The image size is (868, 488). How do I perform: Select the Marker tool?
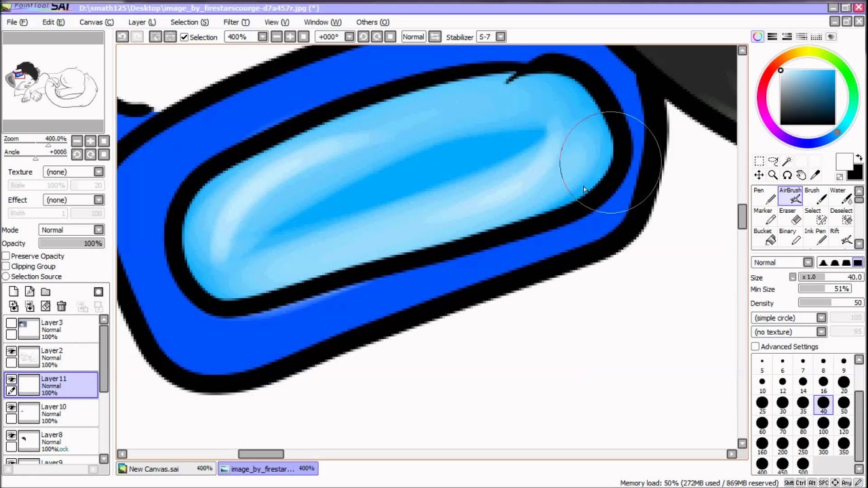[x=764, y=216]
